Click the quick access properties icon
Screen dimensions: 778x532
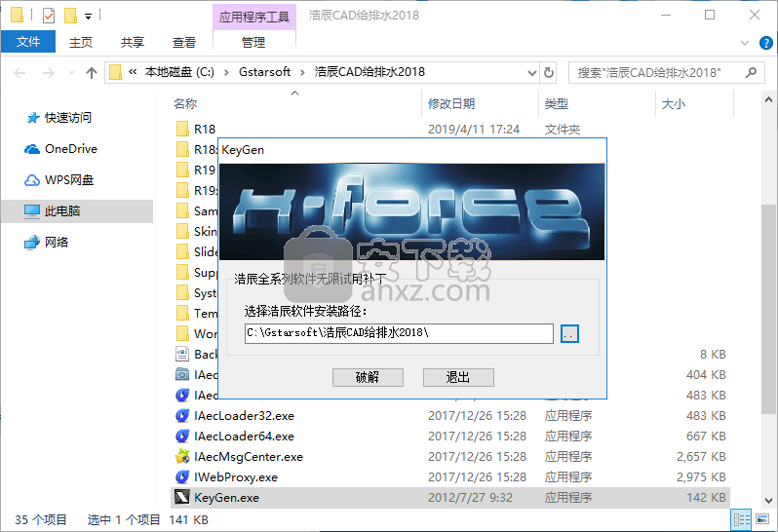[49, 16]
